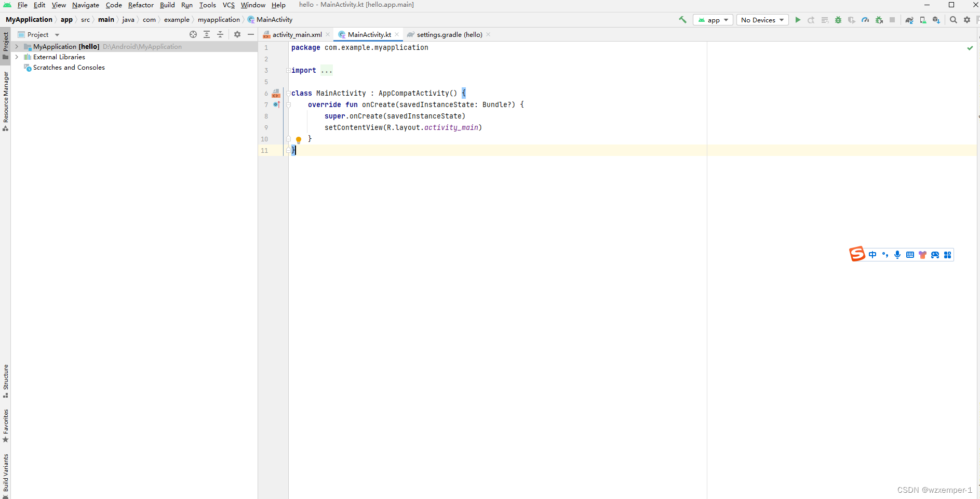The height and width of the screenshot is (499, 980).
Task: Expand the MyApplication [hello] tree node
Action: click(x=17, y=46)
